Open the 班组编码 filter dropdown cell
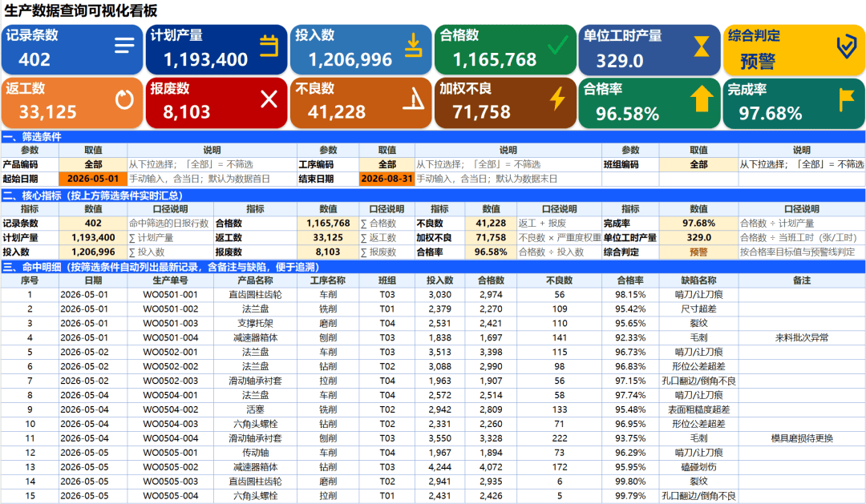 click(698, 164)
